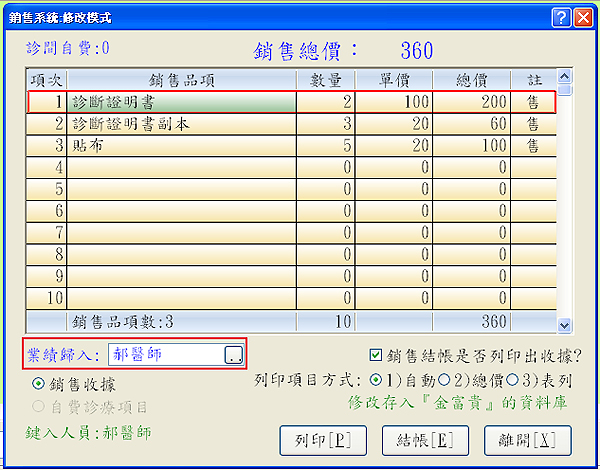Select the 診斷證明書 item row
This screenshot has width=600, height=470.
point(182,102)
